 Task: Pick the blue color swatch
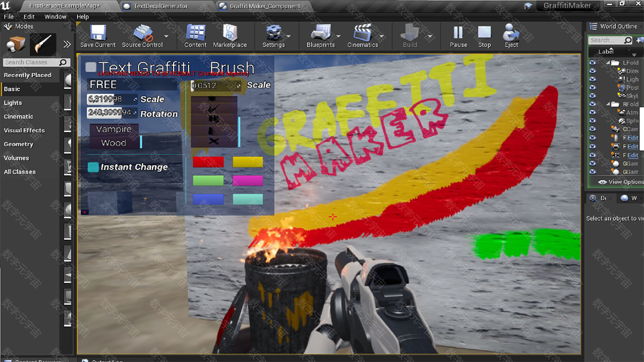[208, 200]
